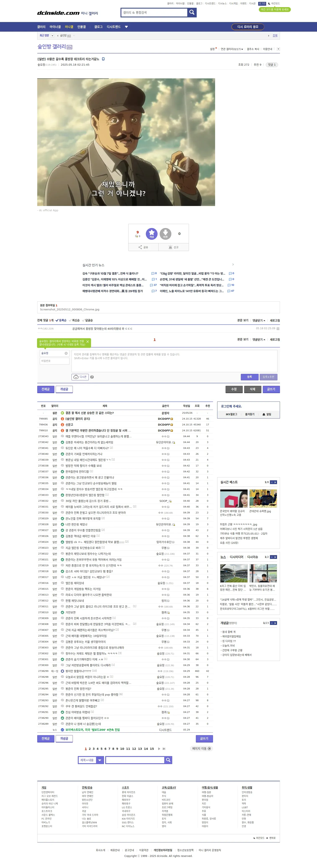Select 인물갤 in the blue navigation bar
The height and width of the screenshot is (868, 317).
[x=81, y=27]
